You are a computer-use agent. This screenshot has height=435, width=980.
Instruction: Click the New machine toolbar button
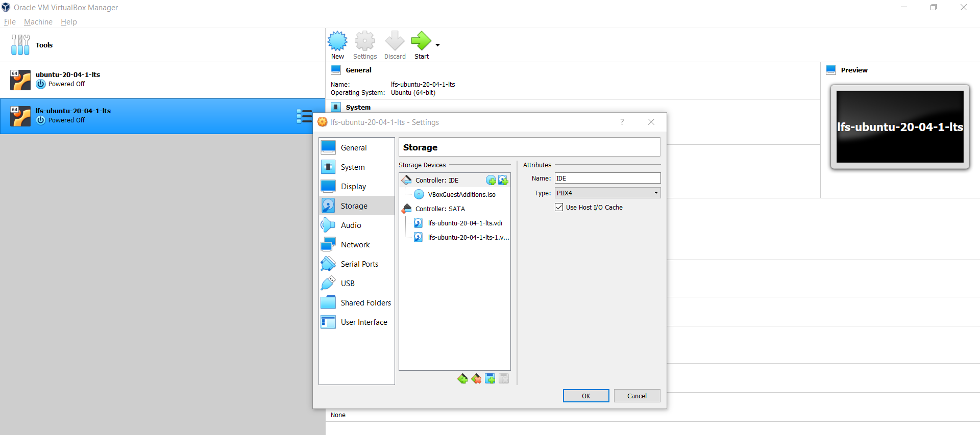(337, 45)
